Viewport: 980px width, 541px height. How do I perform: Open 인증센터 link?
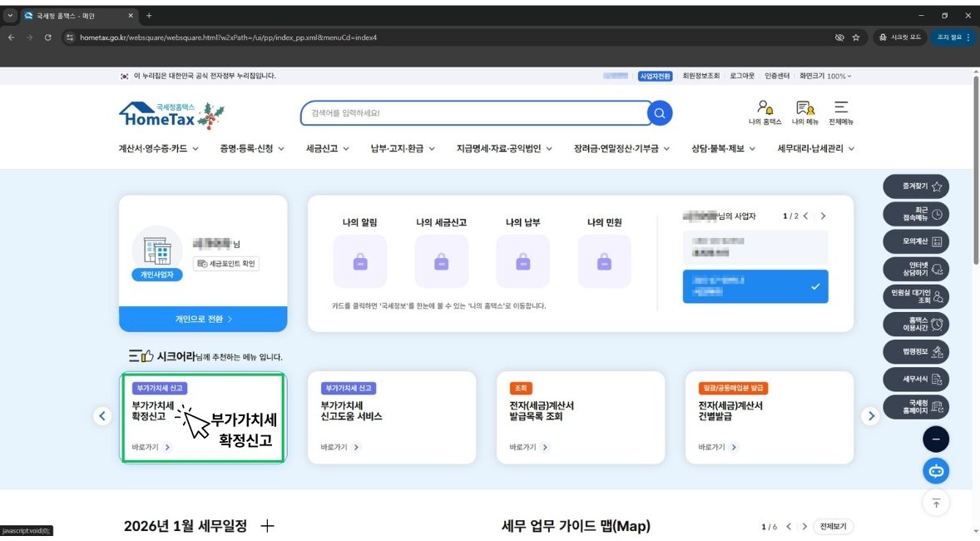(777, 77)
